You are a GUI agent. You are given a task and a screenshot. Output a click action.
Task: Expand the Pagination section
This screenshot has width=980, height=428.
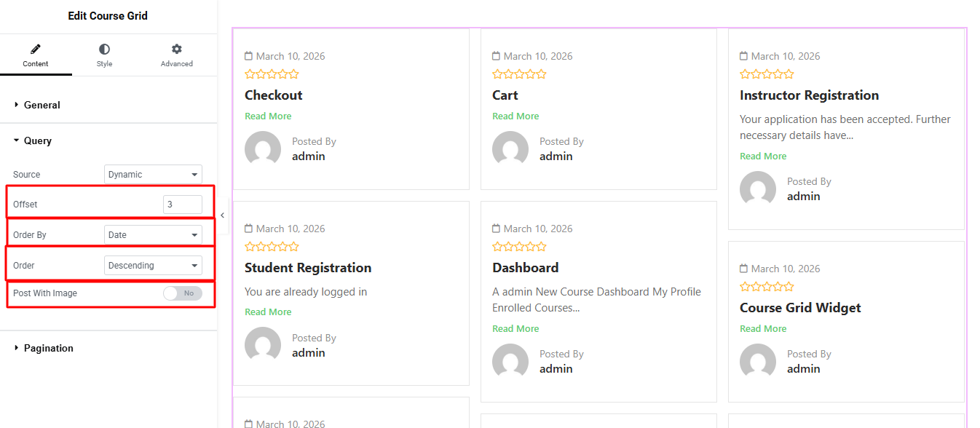48,348
